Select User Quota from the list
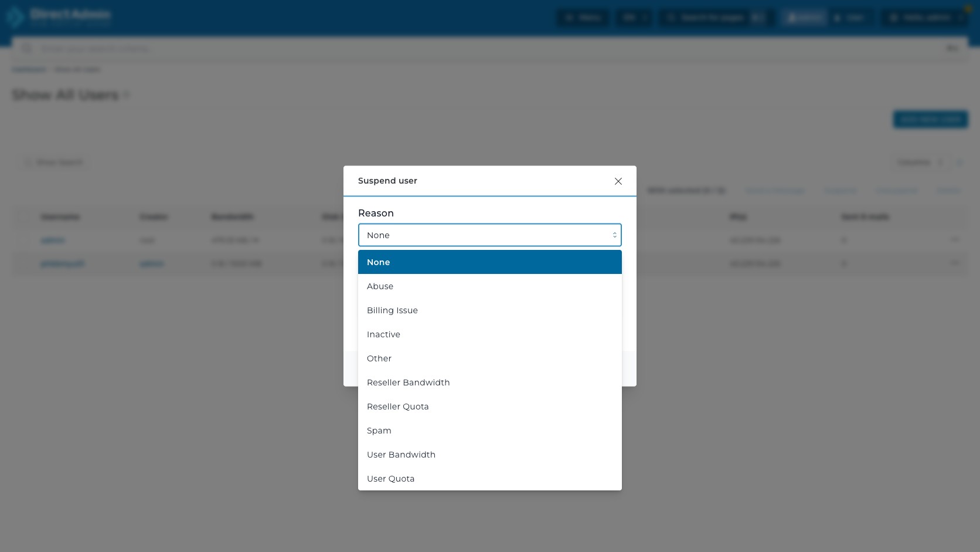The image size is (980, 552). pos(489,479)
